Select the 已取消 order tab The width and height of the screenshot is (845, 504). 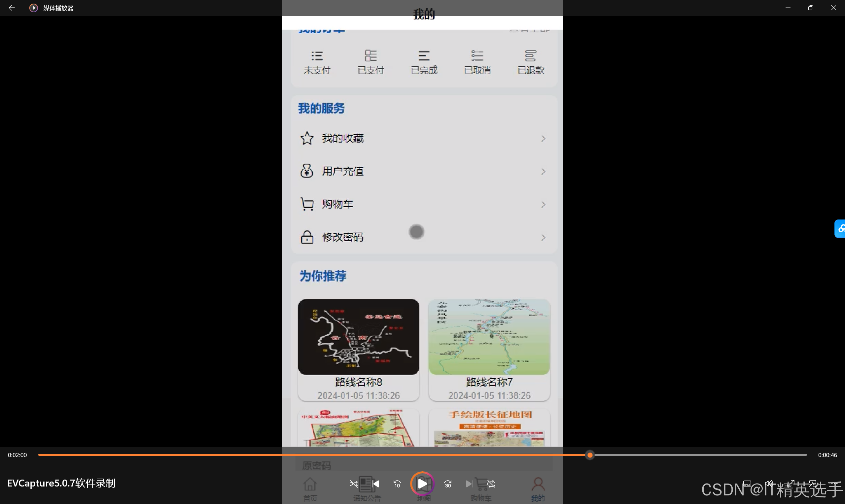(477, 62)
